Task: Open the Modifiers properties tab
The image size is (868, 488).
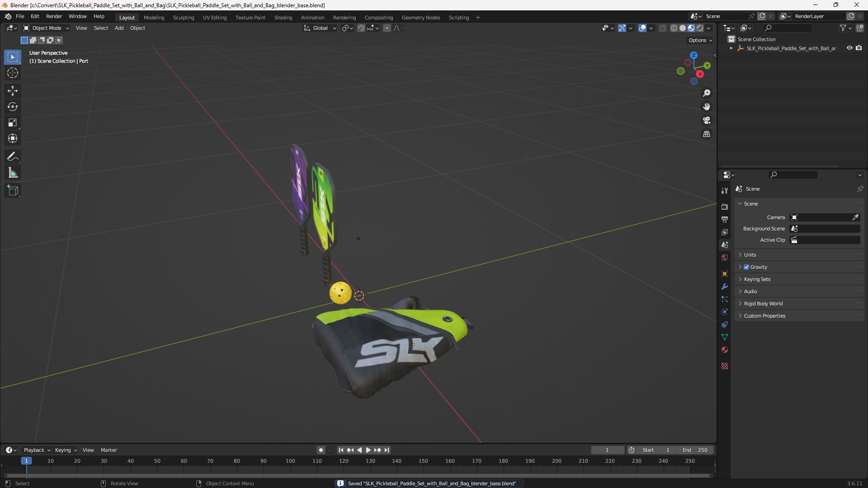Action: 725,286
